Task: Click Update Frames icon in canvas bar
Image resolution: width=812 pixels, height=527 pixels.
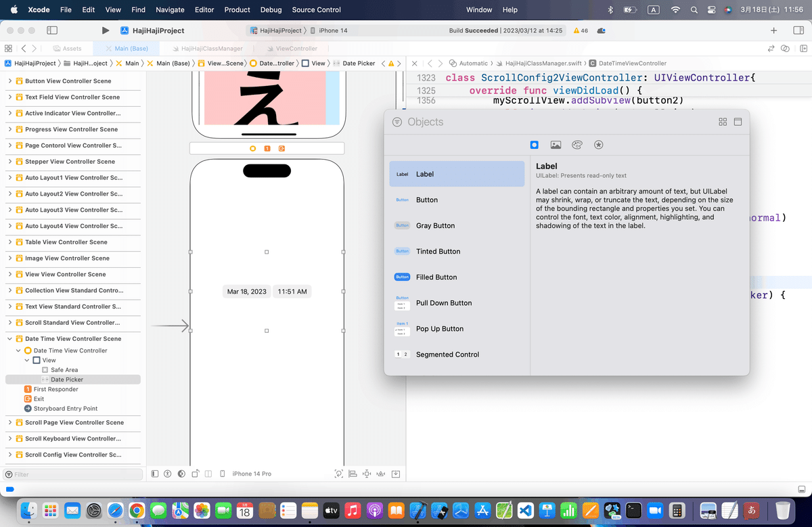Action: (x=339, y=474)
